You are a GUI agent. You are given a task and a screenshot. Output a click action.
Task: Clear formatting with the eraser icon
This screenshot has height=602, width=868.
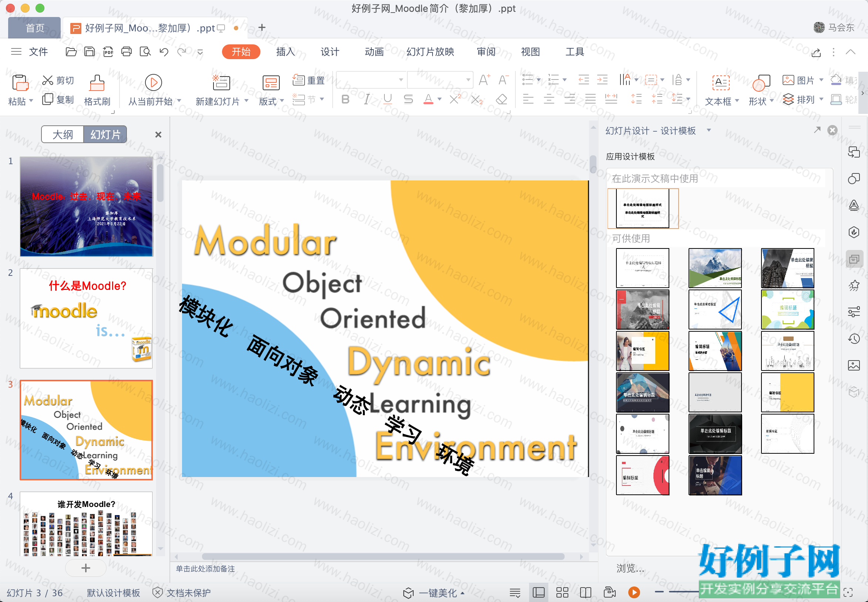501,99
